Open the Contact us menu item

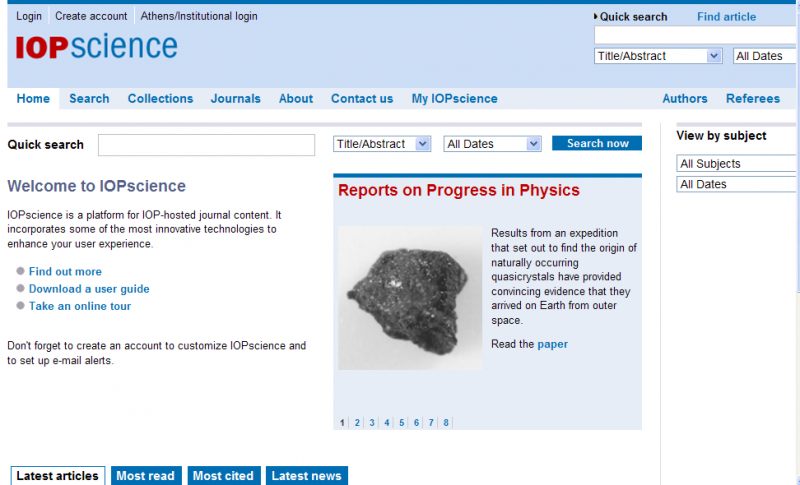(362, 98)
